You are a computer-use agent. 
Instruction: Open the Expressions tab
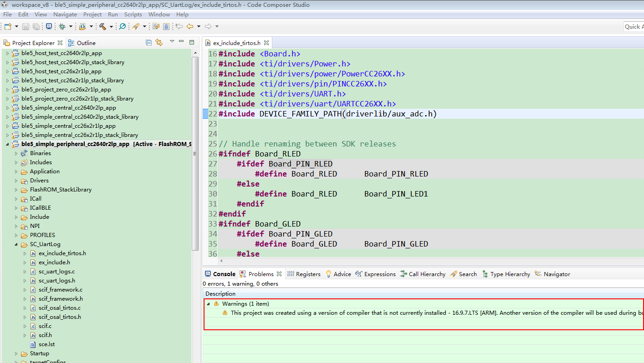[x=376, y=274]
